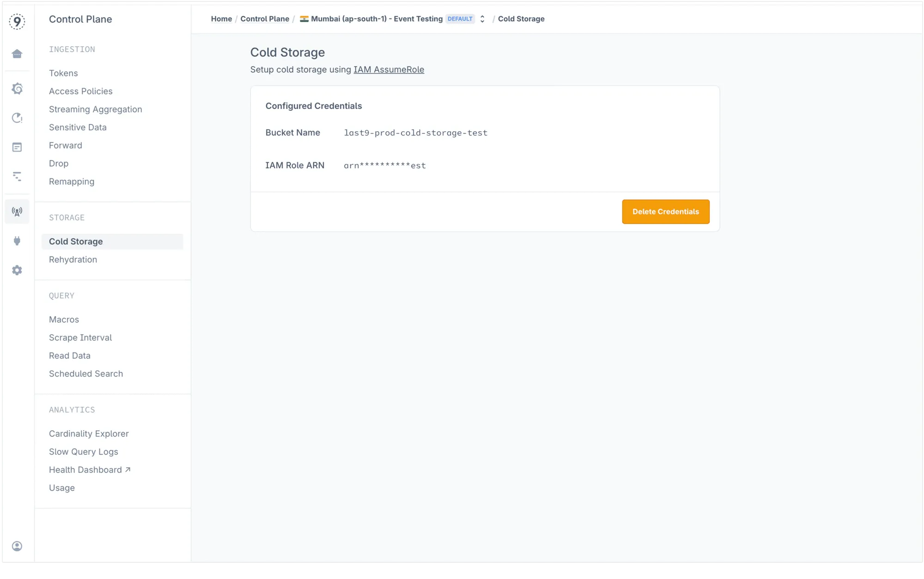Screen dimensions: 924x579
Task: Click the Delete Credentials button
Action: point(666,212)
